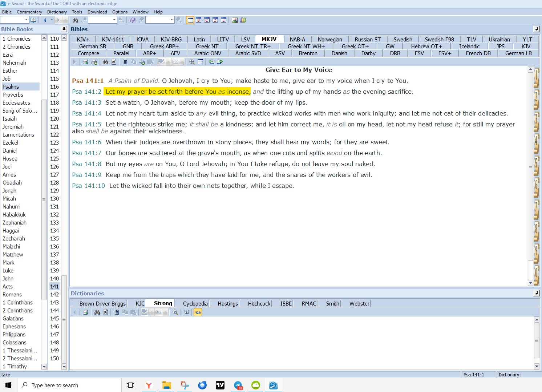The image size is (542, 392).
Task: Click the blue back navigation arrow
Action: coord(45,20)
